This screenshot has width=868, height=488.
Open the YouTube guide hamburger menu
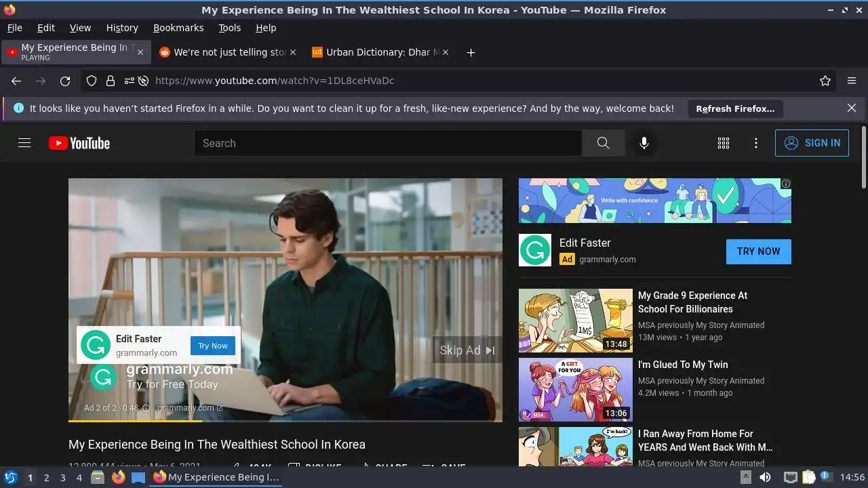pyautogui.click(x=24, y=143)
